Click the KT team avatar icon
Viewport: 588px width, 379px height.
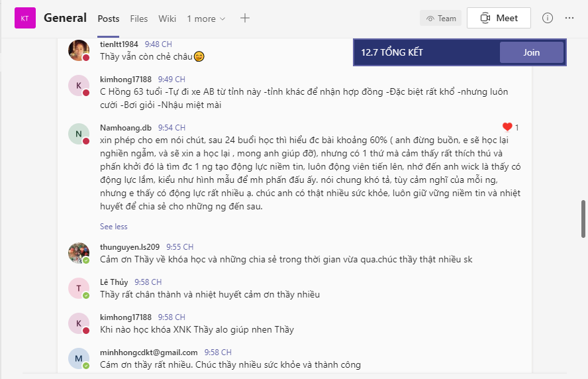click(x=24, y=18)
